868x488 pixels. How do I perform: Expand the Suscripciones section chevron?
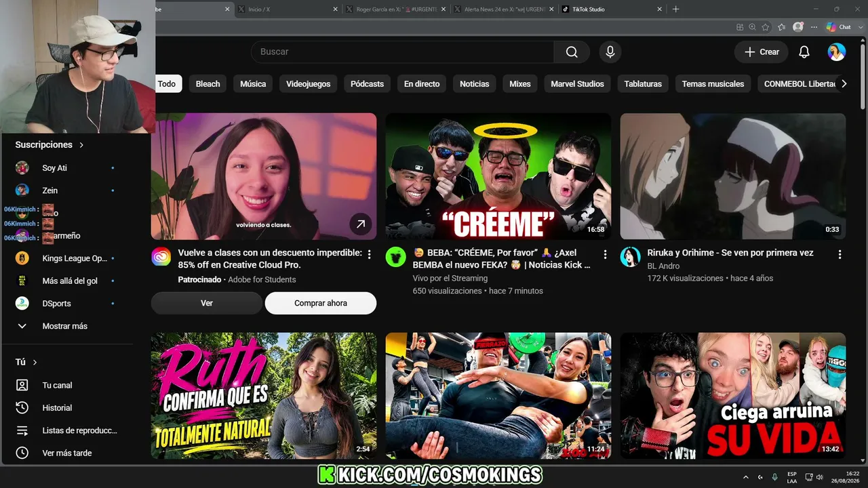tap(81, 145)
